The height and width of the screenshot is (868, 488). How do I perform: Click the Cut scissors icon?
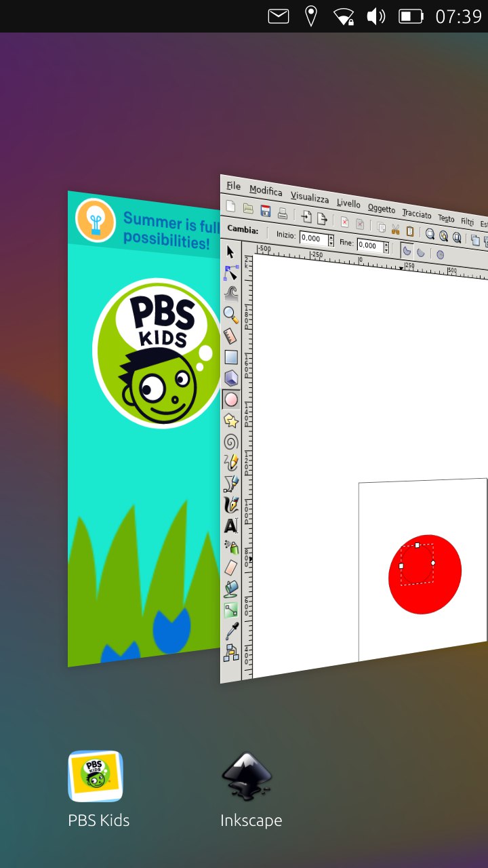click(395, 229)
